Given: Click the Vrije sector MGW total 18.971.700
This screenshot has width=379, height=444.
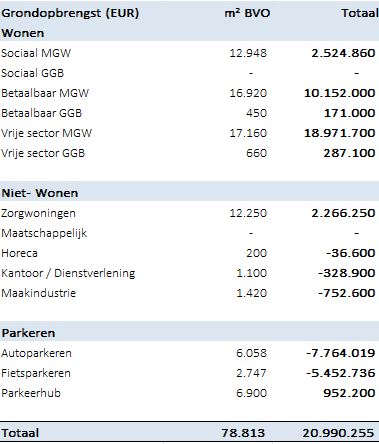Looking at the screenshot, I should click(340, 133).
